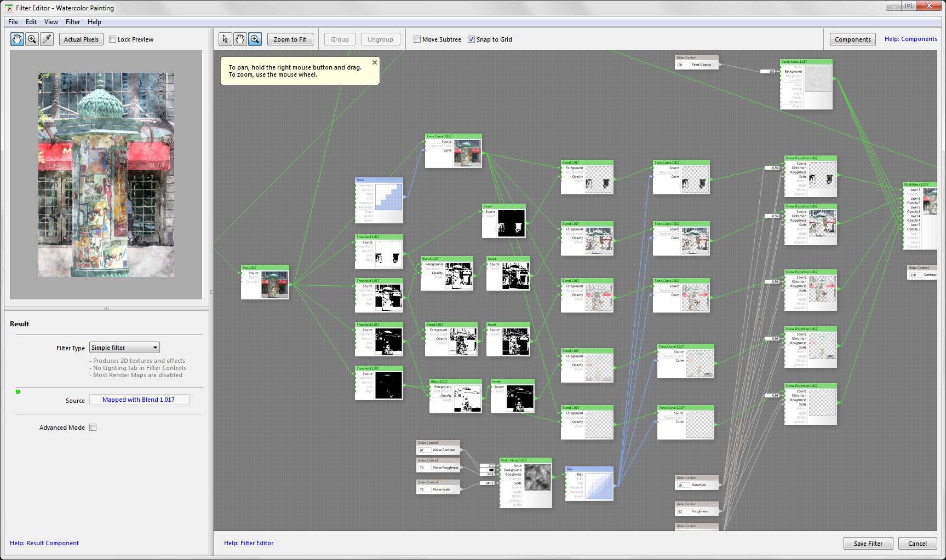Select the arrow pointer tool in the editor toolbar
The image size is (946, 560).
[x=225, y=39]
